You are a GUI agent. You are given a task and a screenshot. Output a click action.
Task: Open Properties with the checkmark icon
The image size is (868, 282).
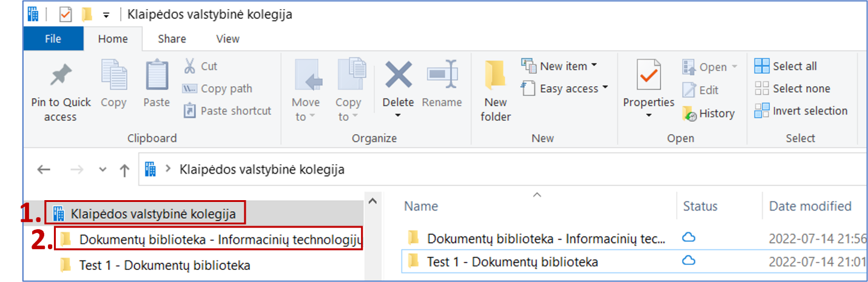tap(648, 76)
